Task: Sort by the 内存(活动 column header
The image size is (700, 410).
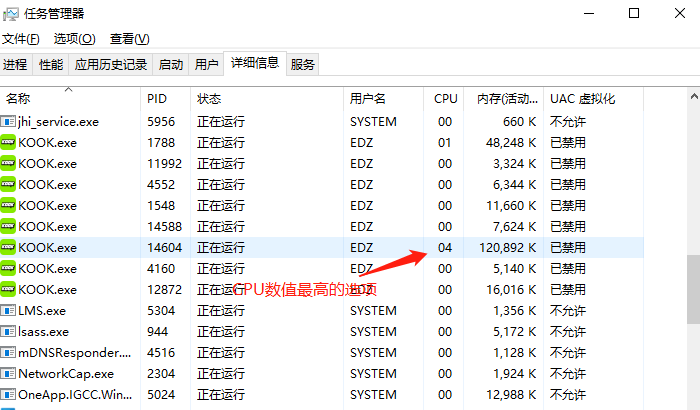Action: click(504, 99)
